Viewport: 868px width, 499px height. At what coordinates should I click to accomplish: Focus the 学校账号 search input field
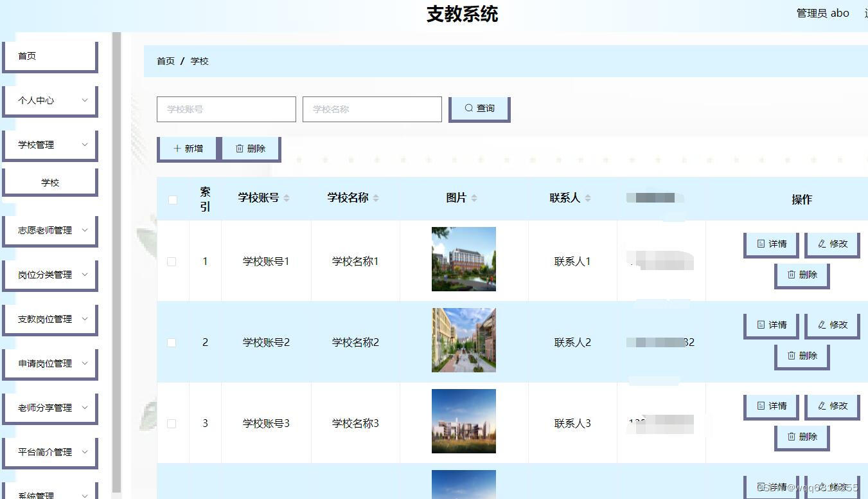click(226, 109)
